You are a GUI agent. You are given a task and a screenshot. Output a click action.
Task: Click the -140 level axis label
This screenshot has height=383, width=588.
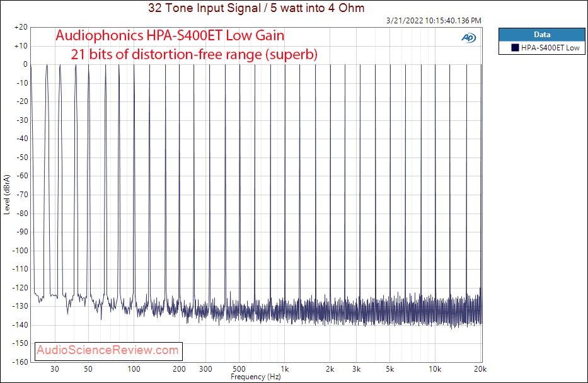[21, 324]
